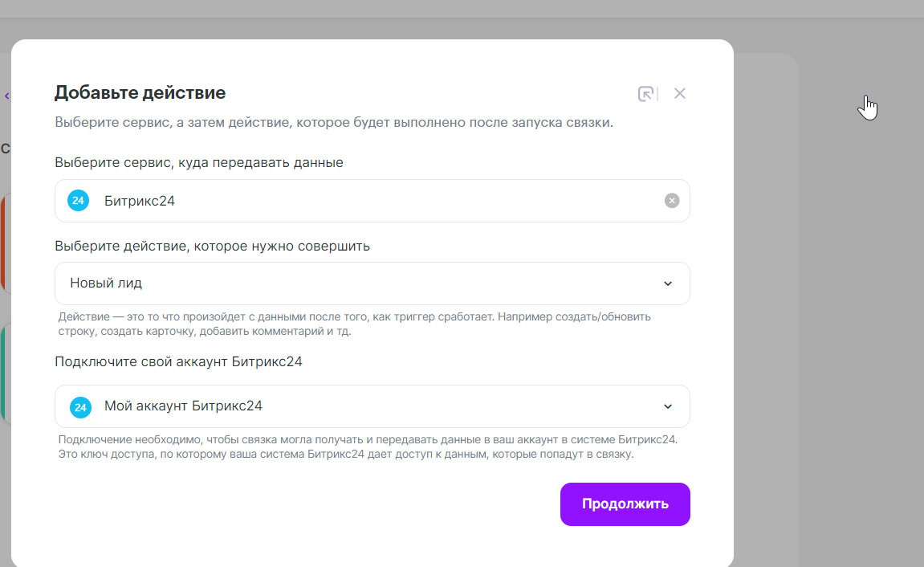The width and height of the screenshot is (924, 567).
Task: Click the Битрикс24 logo in the service field
Action: coord(79,201)
